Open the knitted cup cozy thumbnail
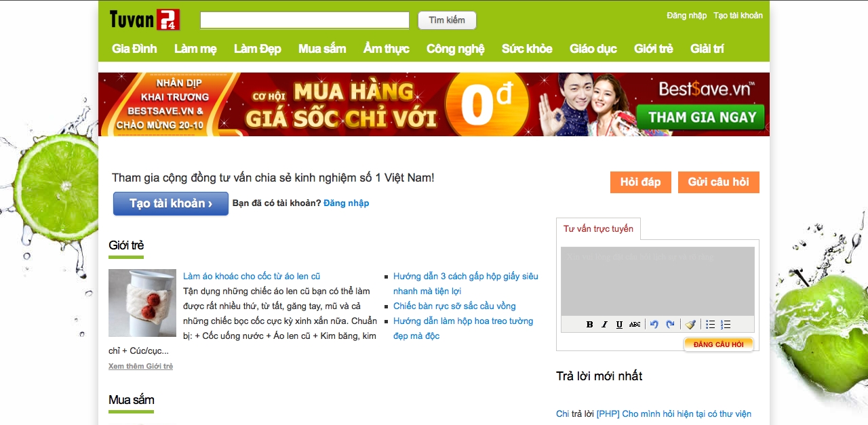 (x=142, y=303)
